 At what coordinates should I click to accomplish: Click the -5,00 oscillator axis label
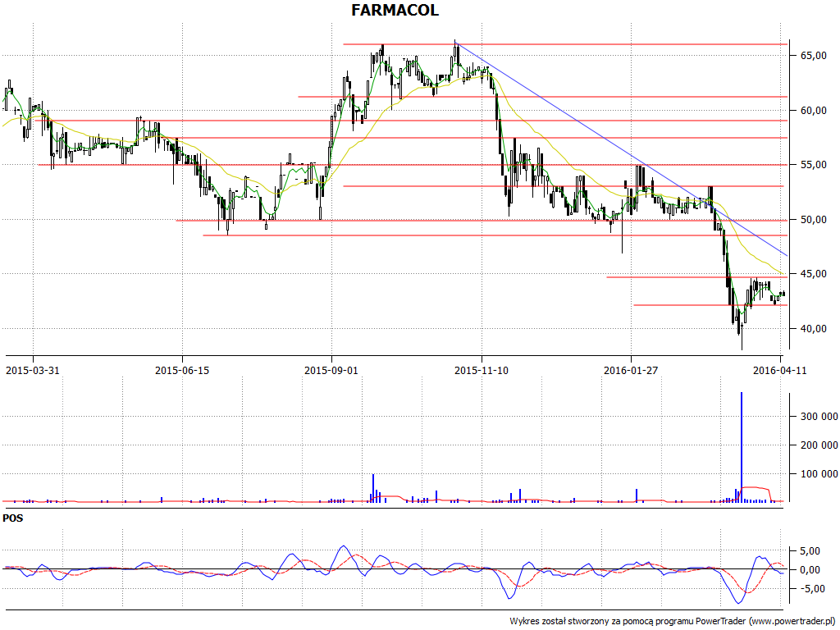tap(811, 589)
